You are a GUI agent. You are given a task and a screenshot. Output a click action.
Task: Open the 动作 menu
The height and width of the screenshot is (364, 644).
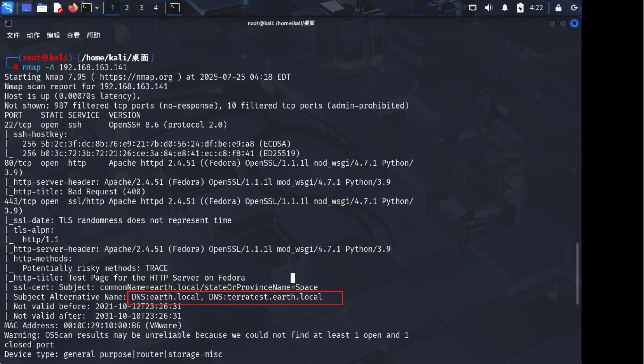pos(33,35)
